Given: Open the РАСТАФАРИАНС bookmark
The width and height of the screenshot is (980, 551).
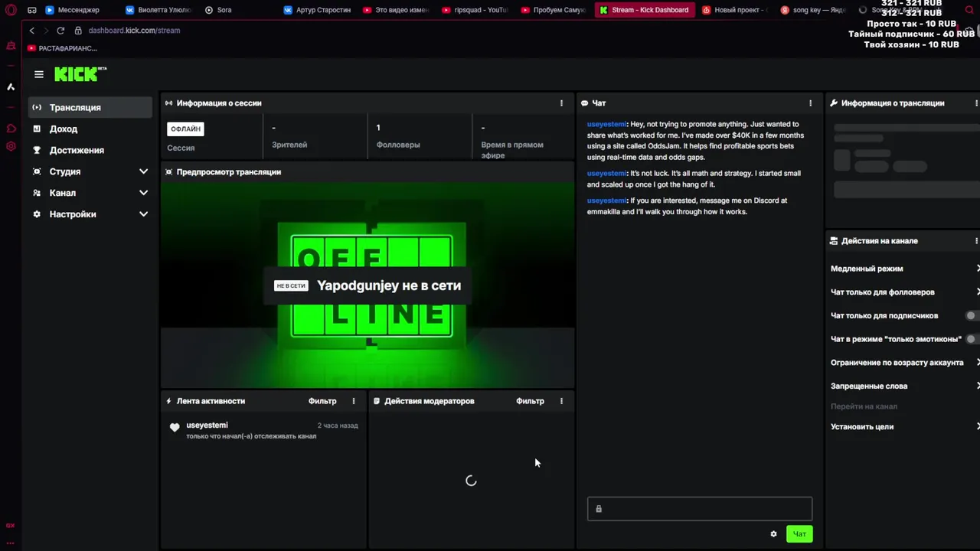Looking at the screenshot, I should tap(62, 48).
